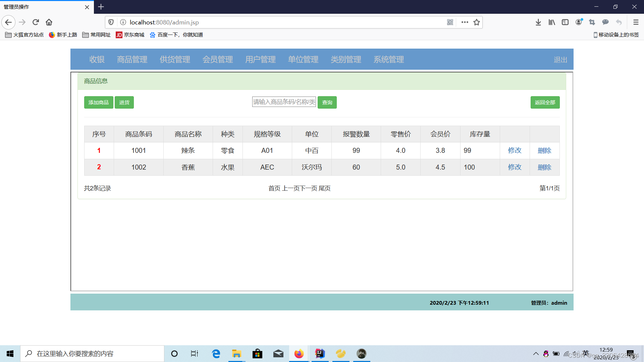Click the 添加商品 button
644x362 pixels.
point(99,103)
